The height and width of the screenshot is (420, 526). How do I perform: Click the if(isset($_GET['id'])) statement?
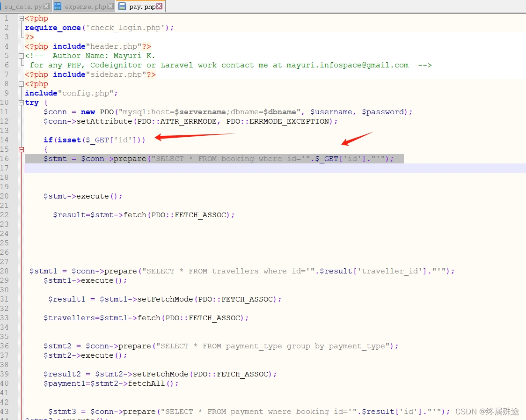click(x=94, y=140)
